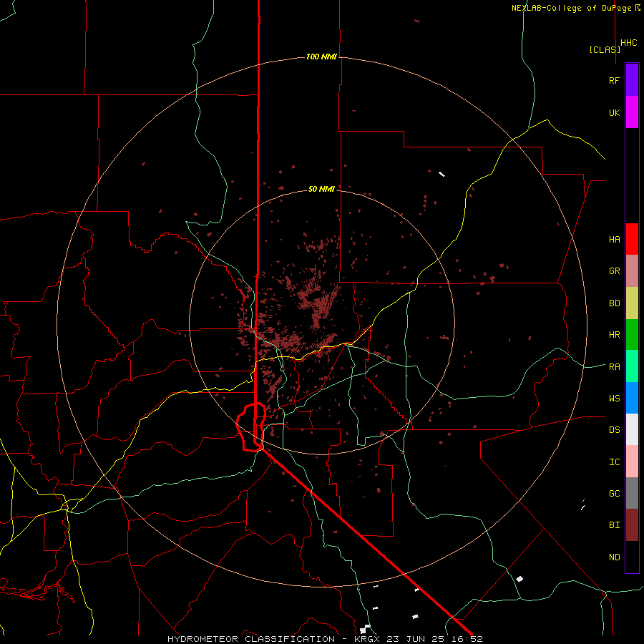Click the dark green HR swatch
The image size is (644, 644).
tap(632, 335)
